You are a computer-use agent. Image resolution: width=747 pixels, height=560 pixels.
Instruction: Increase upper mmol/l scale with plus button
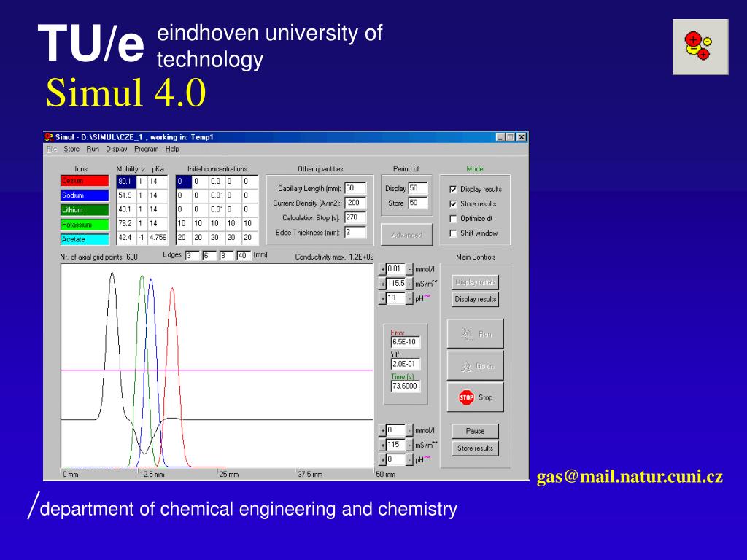382,270
